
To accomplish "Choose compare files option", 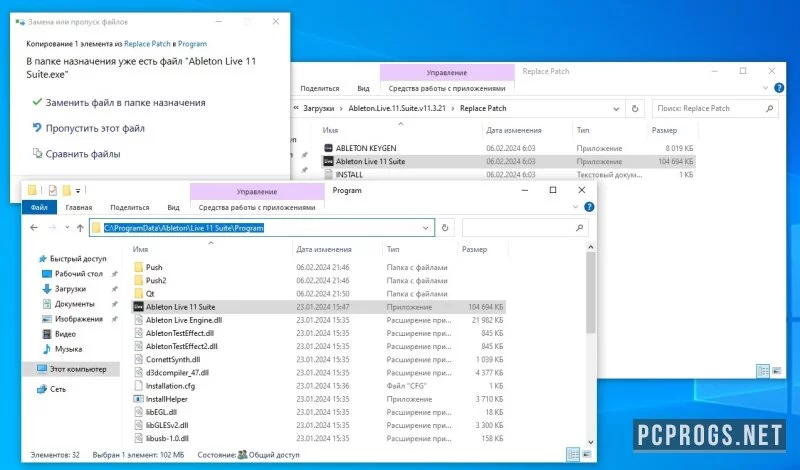I will click(77, 154).
